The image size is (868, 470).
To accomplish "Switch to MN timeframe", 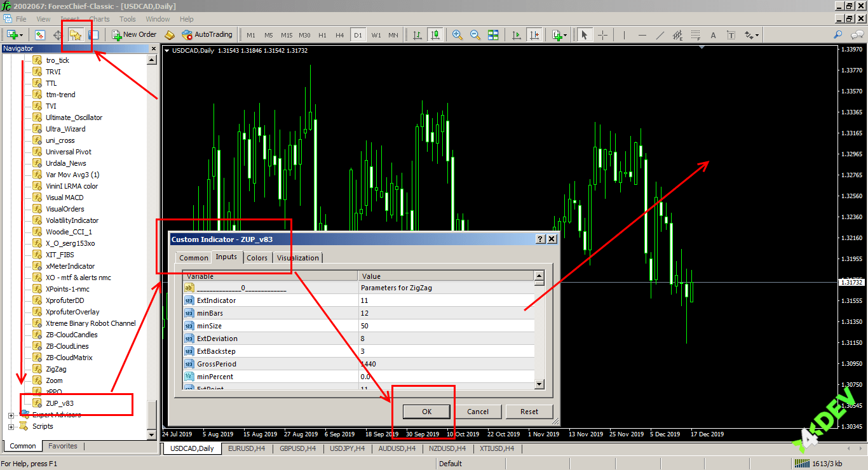I will (393, 35).
